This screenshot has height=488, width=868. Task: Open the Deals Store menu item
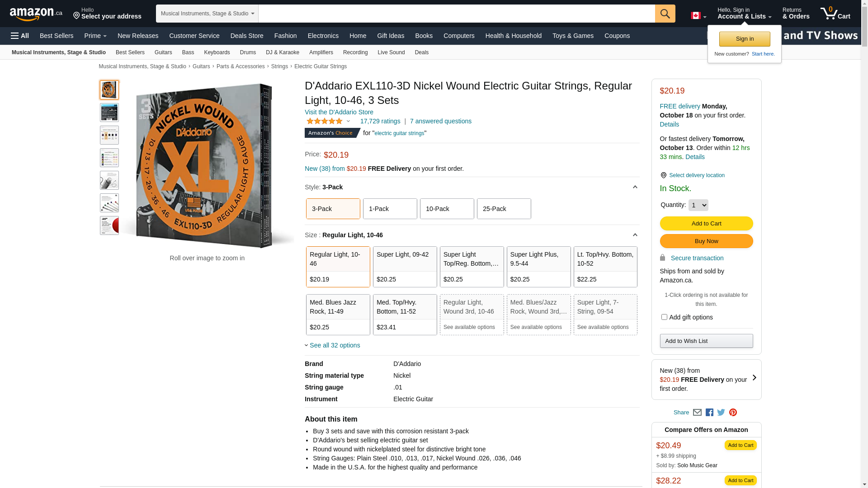246,36
